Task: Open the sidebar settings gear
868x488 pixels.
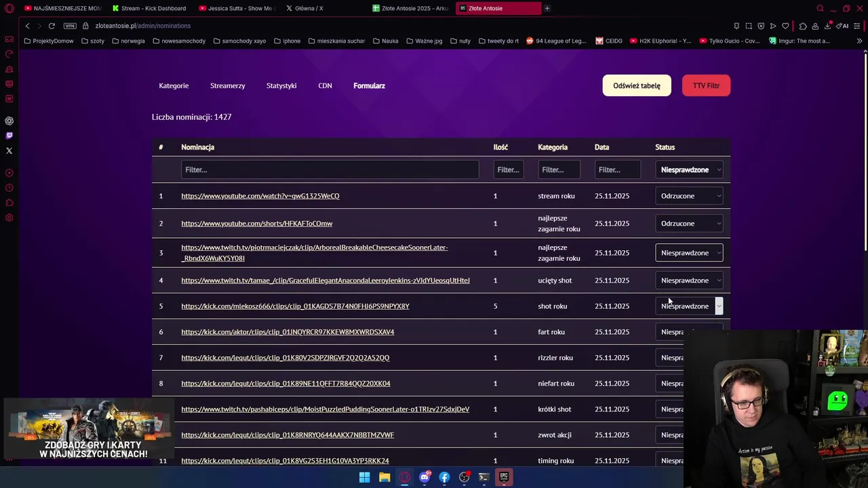Action: 9,218
